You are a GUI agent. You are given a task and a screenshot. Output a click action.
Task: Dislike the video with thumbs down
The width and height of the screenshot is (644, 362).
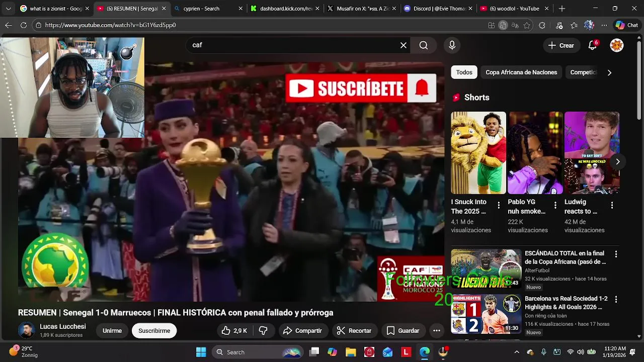point(263,330)
